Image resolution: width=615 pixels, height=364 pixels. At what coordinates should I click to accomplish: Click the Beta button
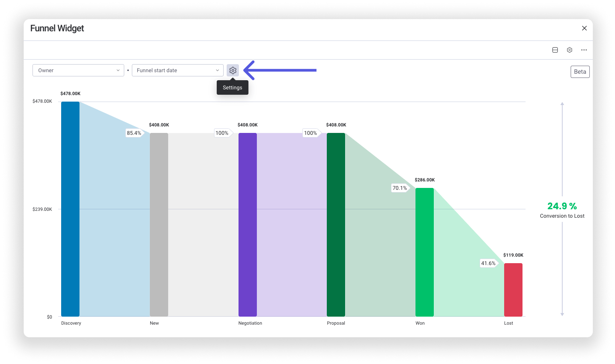580,71
